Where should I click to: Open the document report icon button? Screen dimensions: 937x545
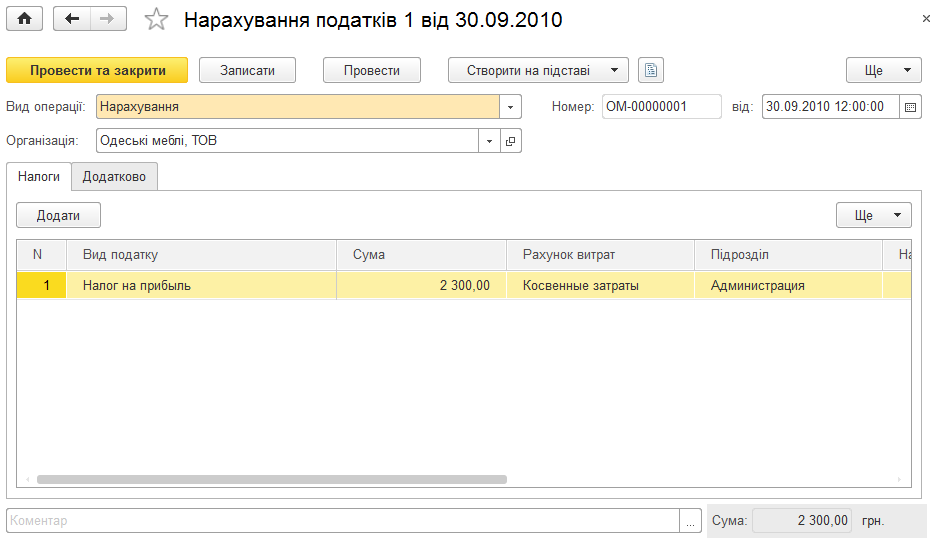coord(651,70)
